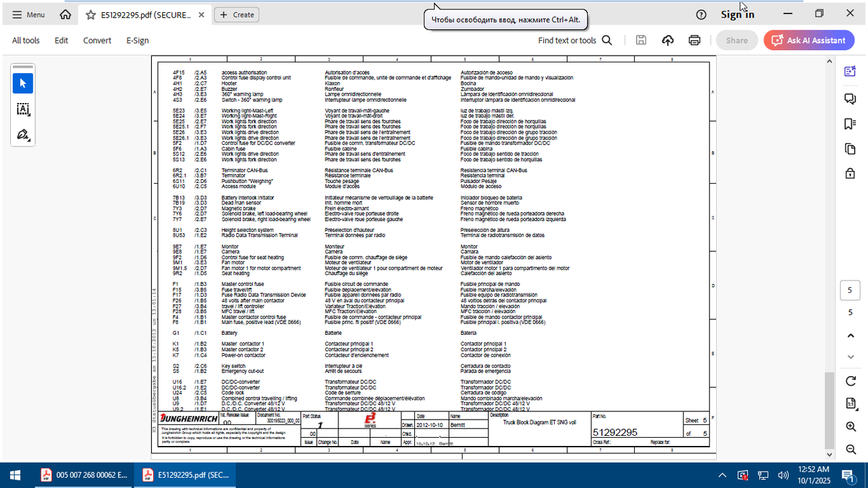The image size is (868, 488).
Task: Print the document
Action: pyautogui.click(x=694, y=41)
